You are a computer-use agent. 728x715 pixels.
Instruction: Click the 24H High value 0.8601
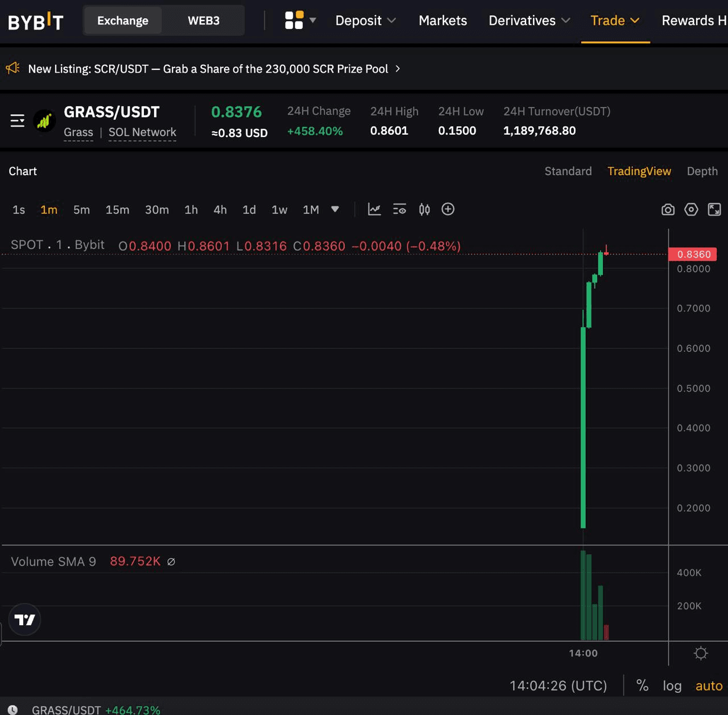coord(389,131)
